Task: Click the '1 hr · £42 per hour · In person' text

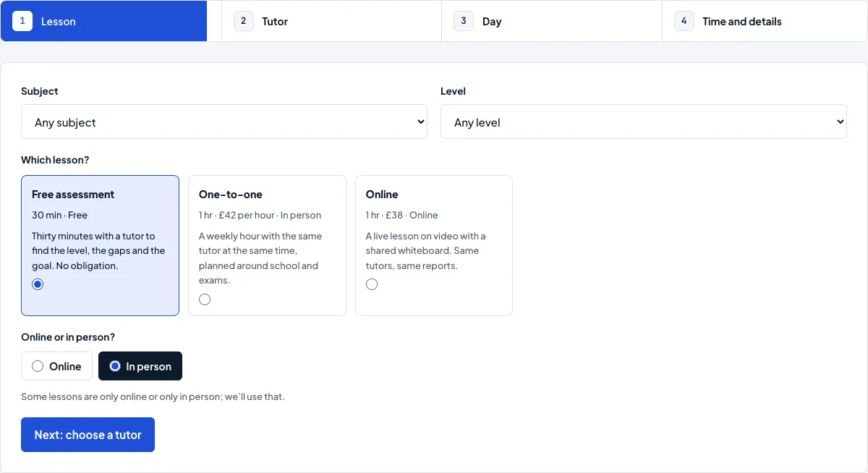Action: point(260,215)
